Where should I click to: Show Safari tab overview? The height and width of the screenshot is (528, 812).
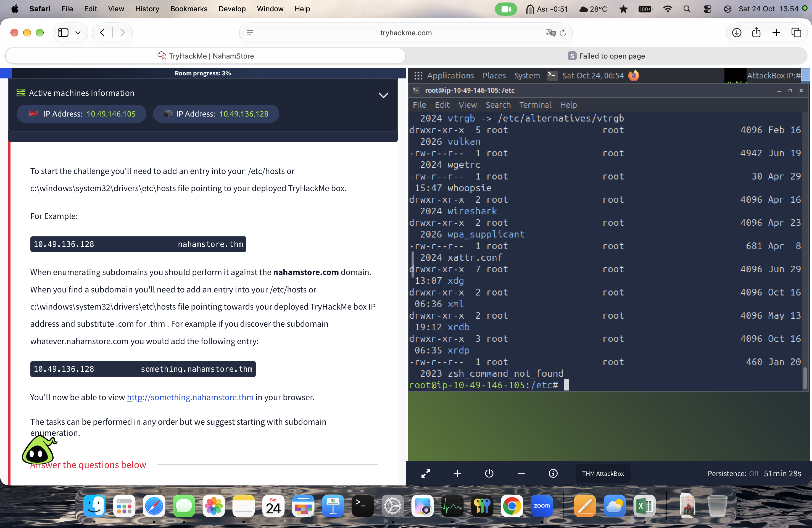click(x=796, y=33)
